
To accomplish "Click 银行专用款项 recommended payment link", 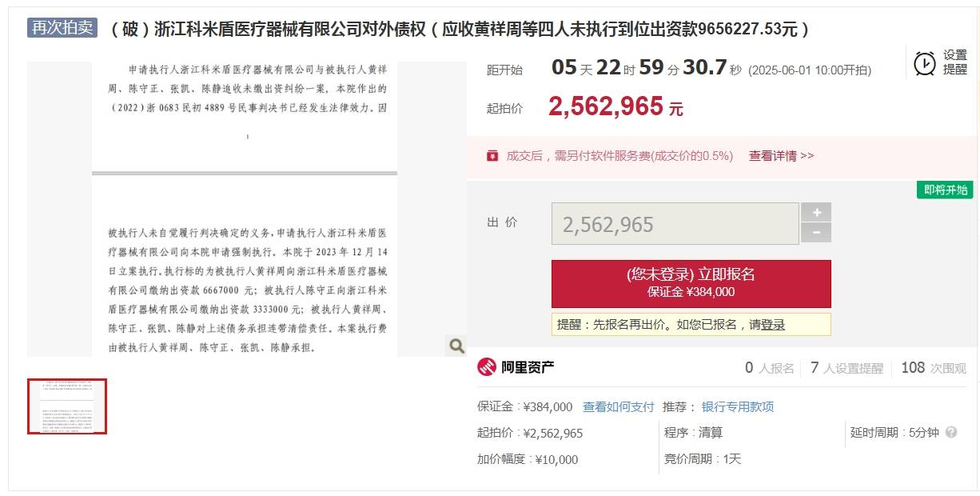I will point(738,407).
